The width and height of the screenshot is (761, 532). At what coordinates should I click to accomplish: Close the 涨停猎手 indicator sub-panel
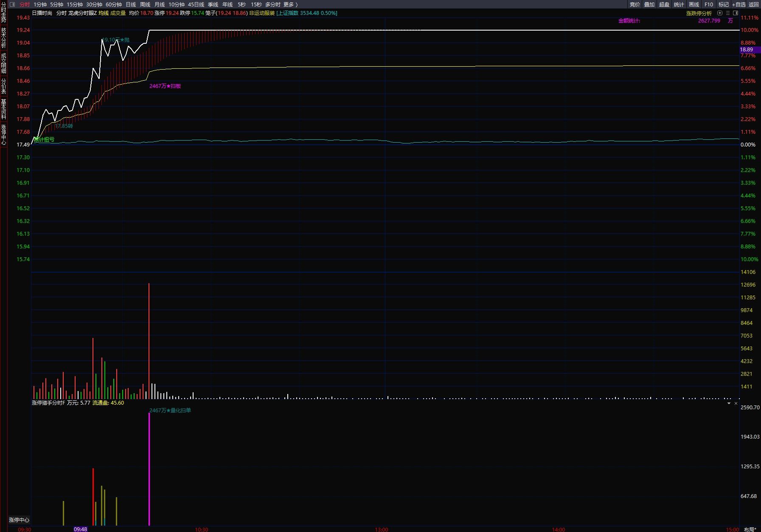coord(736,403)
